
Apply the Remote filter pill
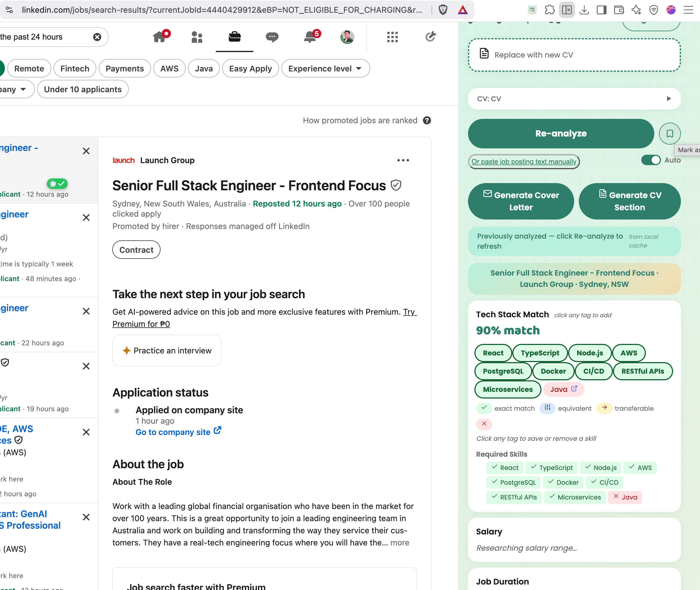(x=29, y=69)
